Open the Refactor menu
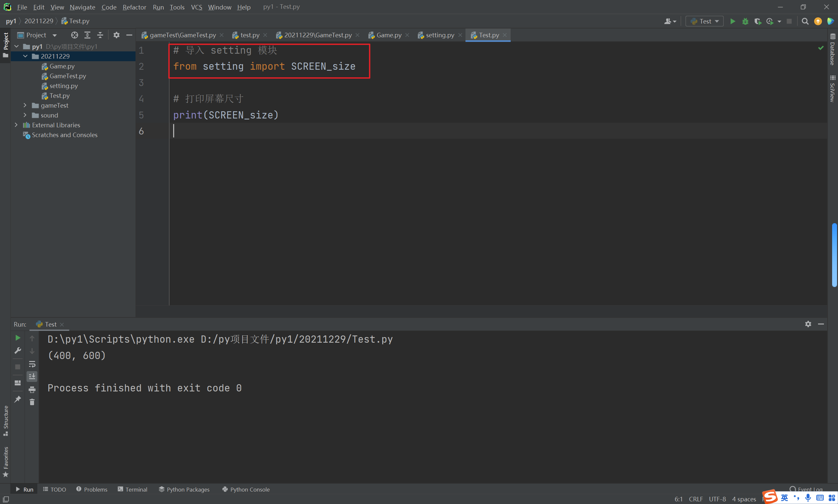This screenshot has width=838, height=504. [x=134, y=7]
